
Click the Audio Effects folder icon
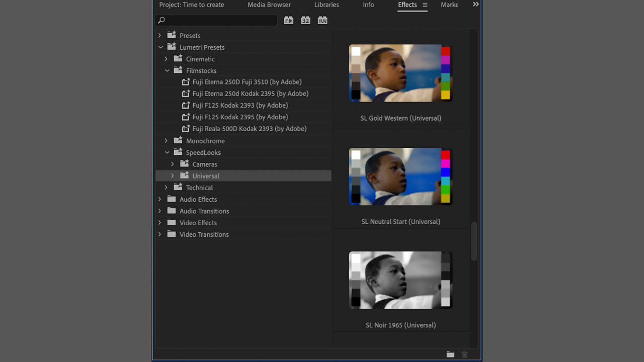point(172,199)
